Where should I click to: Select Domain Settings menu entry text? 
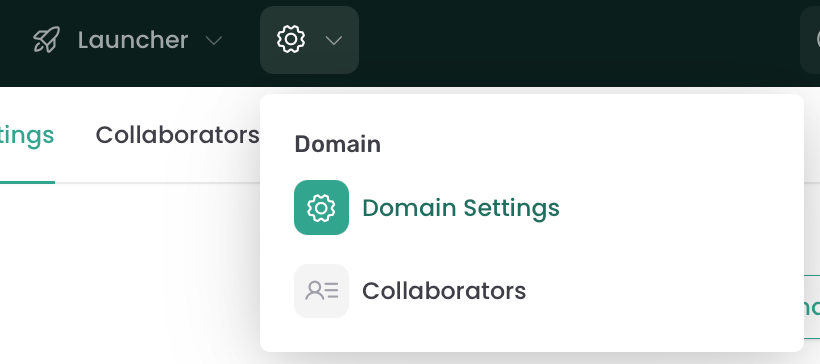(x=461, y=208)
